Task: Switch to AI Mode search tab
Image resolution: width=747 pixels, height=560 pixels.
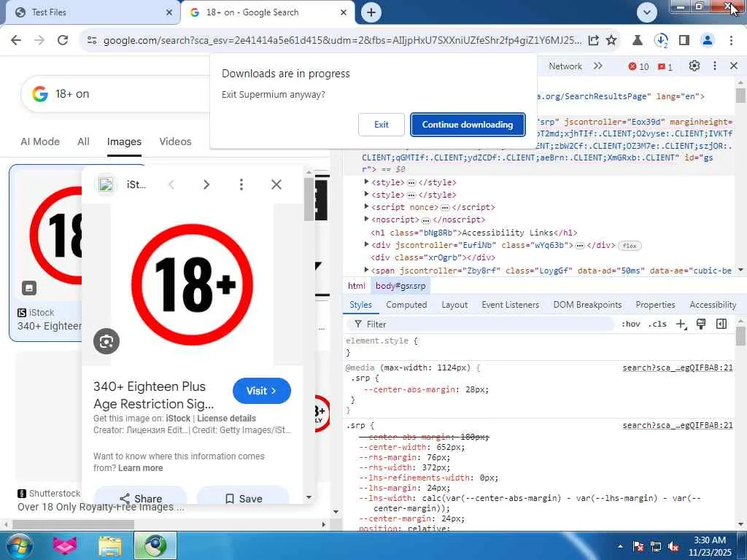Action: (x=40, y=141)
